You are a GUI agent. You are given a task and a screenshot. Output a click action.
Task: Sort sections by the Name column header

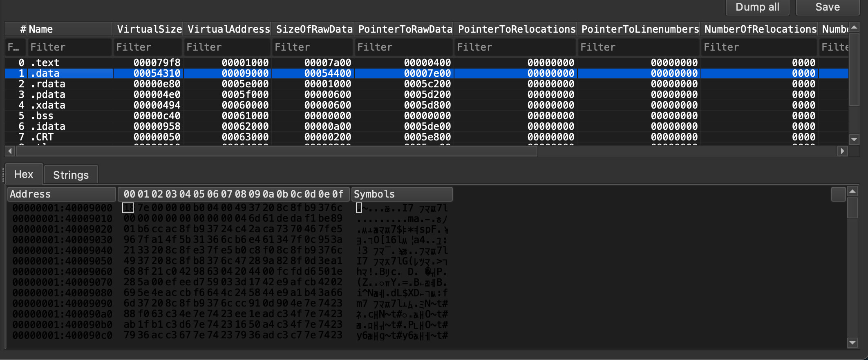(x=69, y=29)
